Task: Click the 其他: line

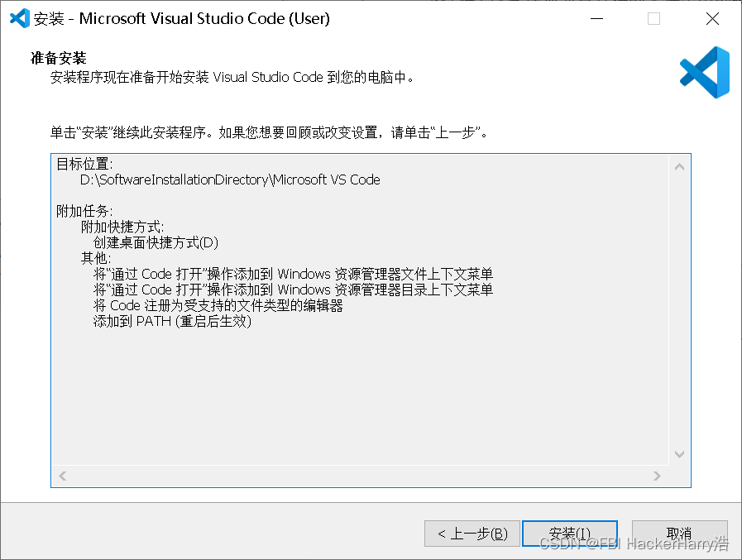Action: [96, 258]
